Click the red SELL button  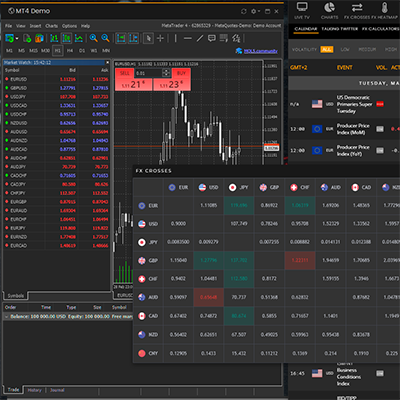click(125, 73)
